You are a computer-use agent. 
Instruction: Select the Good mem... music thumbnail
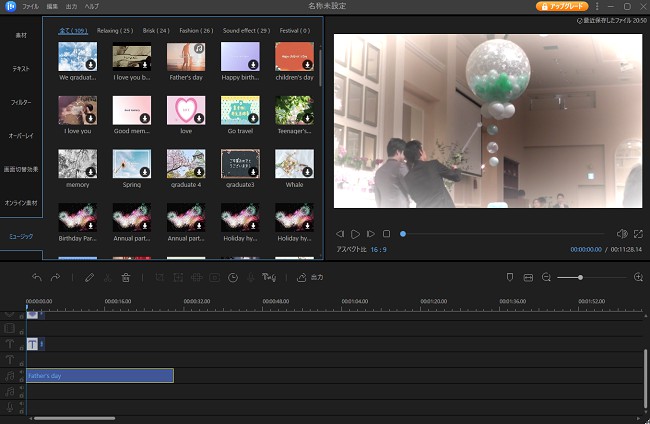tap(132, 110)
